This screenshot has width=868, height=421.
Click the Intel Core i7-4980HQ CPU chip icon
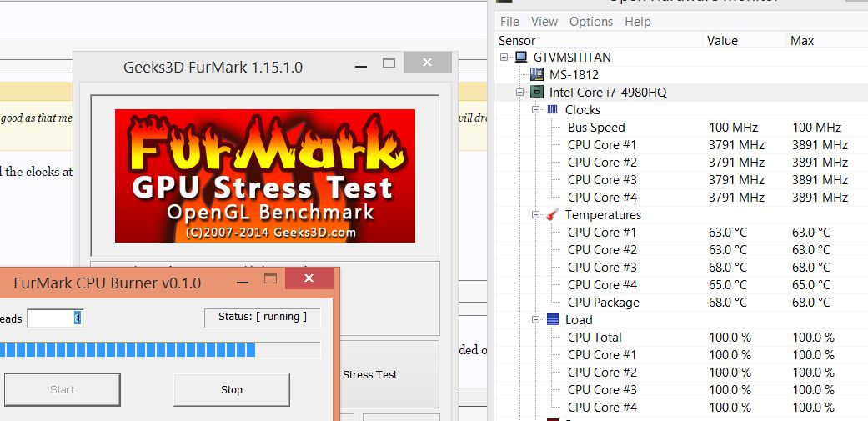(x=536, y=93)
